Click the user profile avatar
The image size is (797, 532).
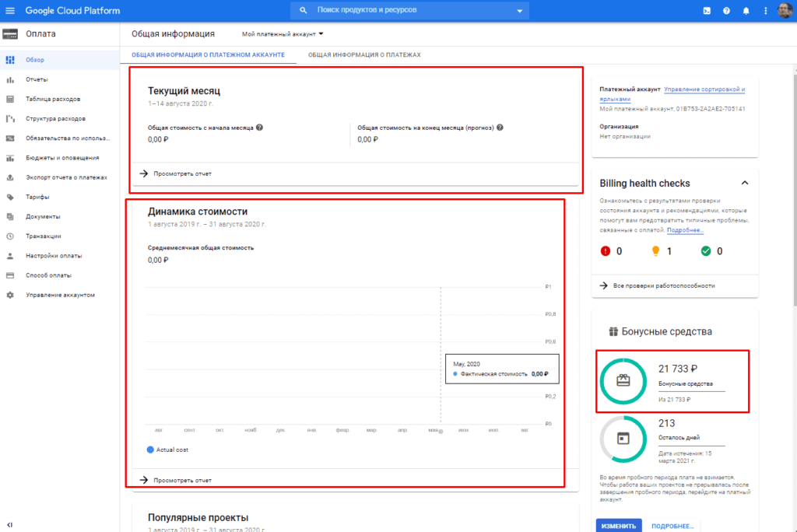[785, 11]
